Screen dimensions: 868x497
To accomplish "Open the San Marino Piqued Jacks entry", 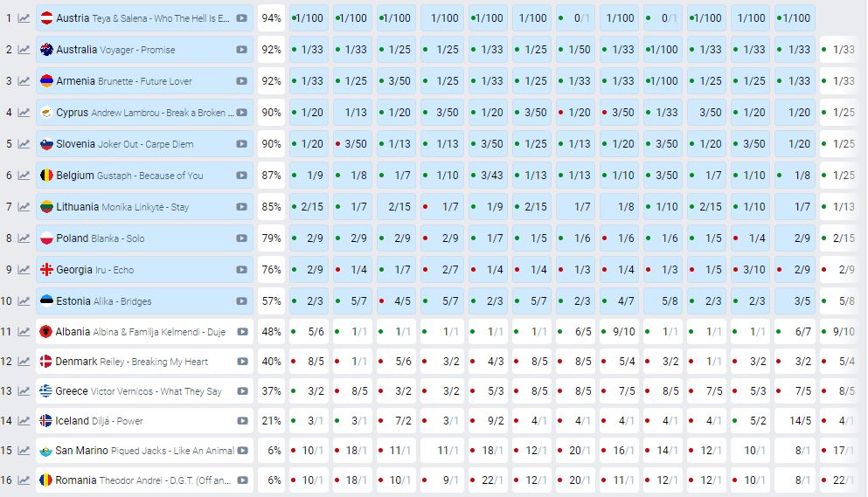I will click(144, 451).
